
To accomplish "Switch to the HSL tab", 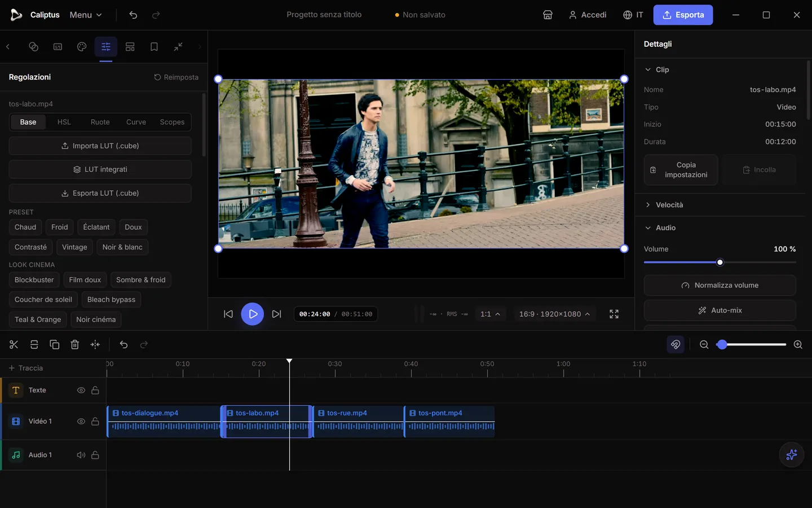I will coord(64,122).
